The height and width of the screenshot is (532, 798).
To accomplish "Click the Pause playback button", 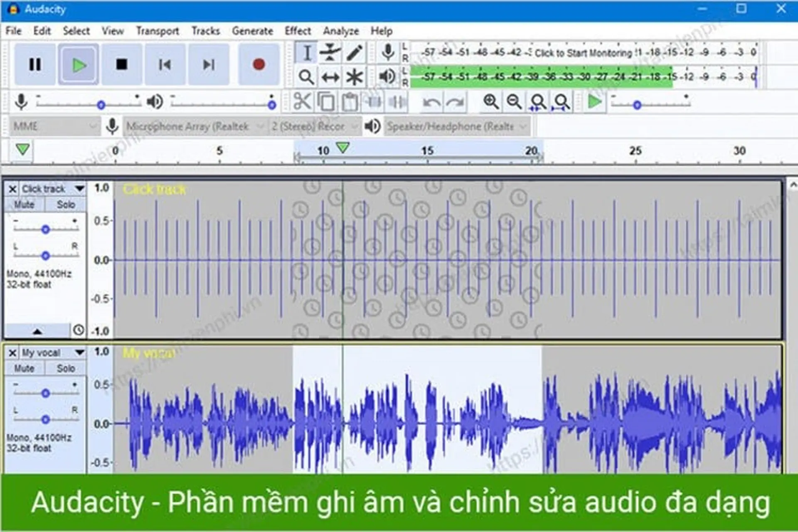I will coord(34,64).
